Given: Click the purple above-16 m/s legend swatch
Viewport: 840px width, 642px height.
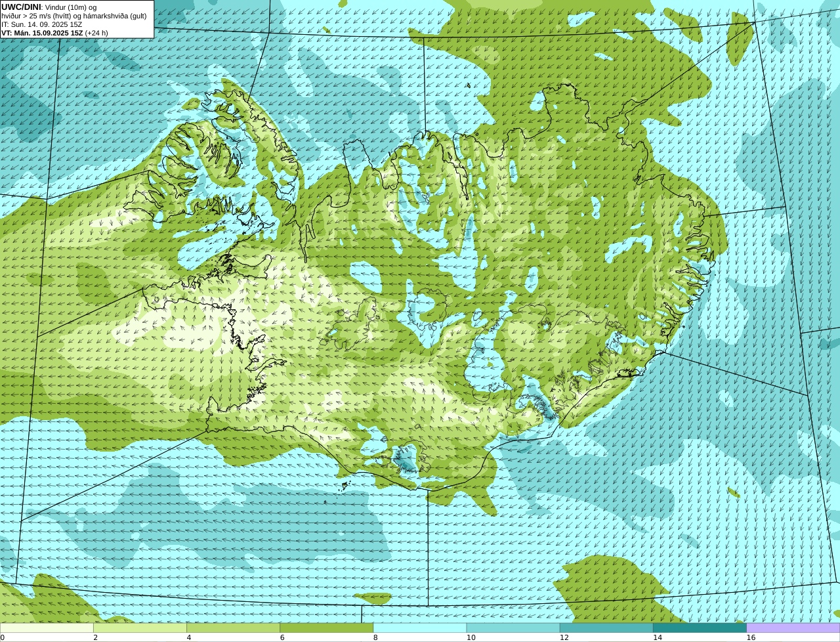Looking at the screenshot, I should point(793,628).
